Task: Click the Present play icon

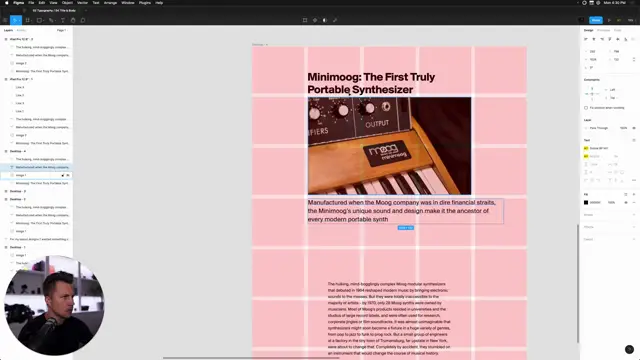Action: point(609,20)
